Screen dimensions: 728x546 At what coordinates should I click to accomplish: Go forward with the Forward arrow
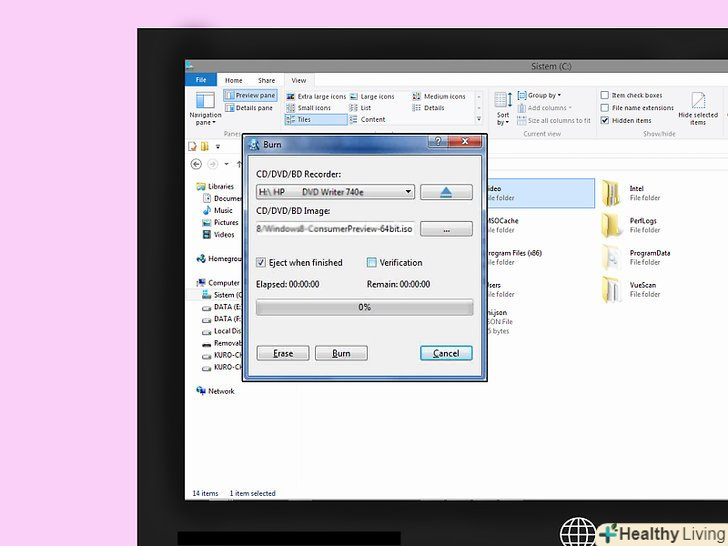pos(212,164)
